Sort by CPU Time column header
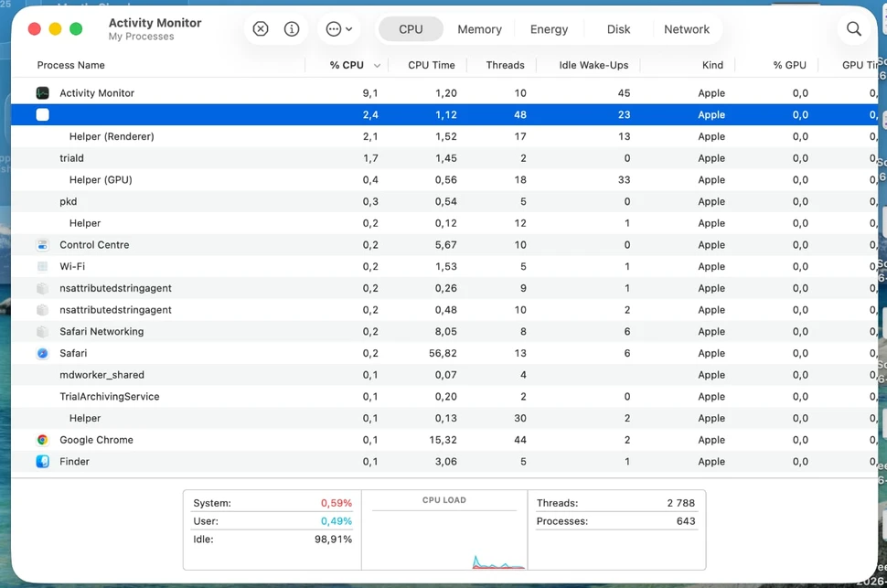Screen dimensions: 887x588 click(x=431, y=65)
